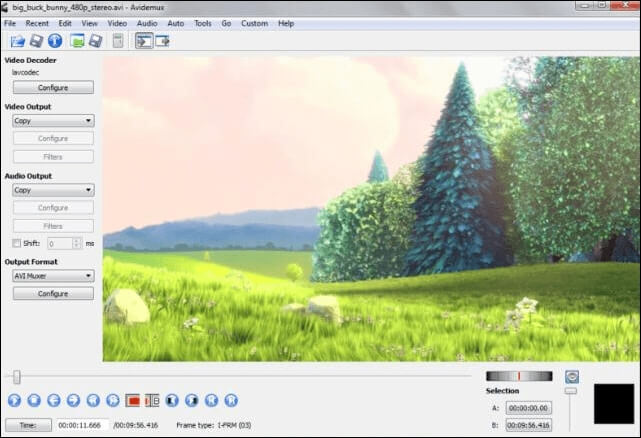
Task: Go to the next frame with right arrow
Action: click(x=74, y=400)
